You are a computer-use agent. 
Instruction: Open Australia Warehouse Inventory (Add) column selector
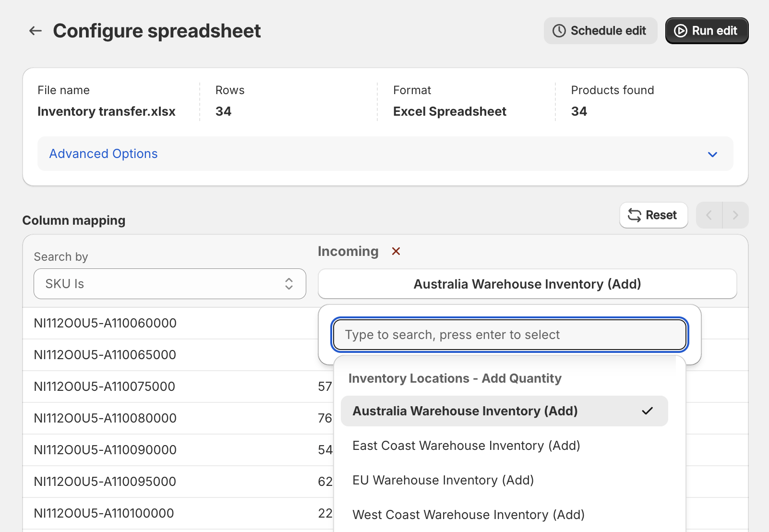click(528, 284)
